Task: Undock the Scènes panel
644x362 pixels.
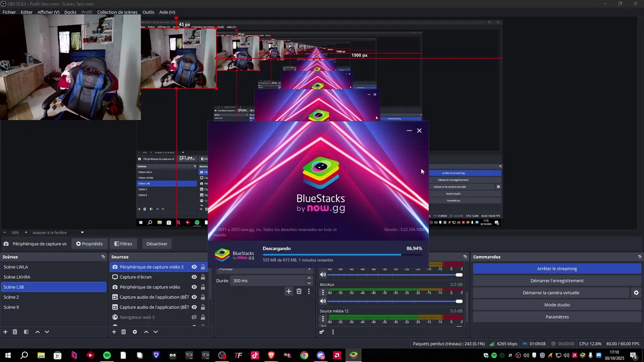Action: click(x=103, y=257)
